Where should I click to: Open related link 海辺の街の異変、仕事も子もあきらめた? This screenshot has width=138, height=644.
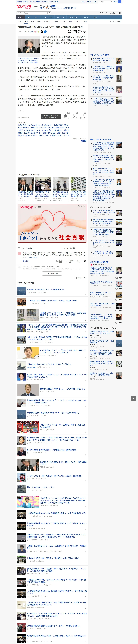[x=43, y=128]
